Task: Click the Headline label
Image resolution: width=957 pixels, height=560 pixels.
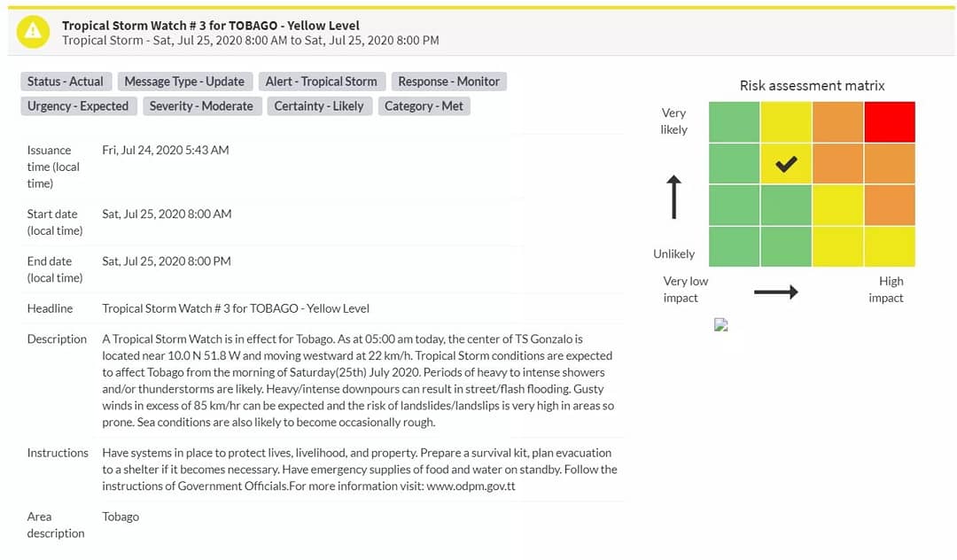Action: (x=50, y=308)
